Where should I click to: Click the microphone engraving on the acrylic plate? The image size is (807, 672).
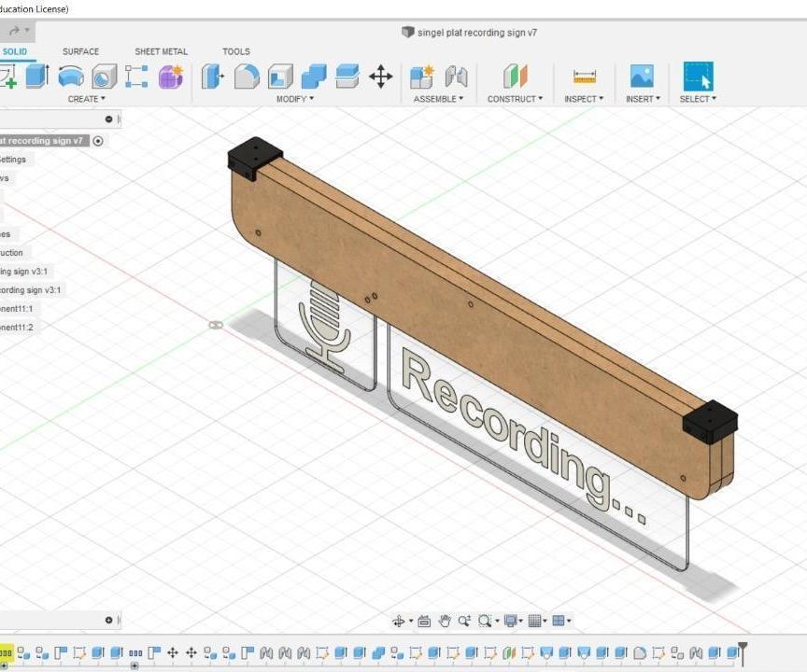tap(324, 325)
